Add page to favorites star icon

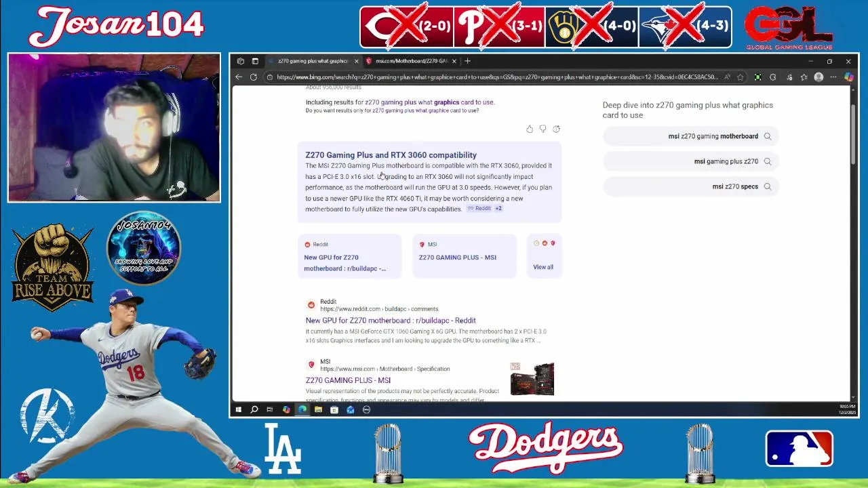point(741,77)
